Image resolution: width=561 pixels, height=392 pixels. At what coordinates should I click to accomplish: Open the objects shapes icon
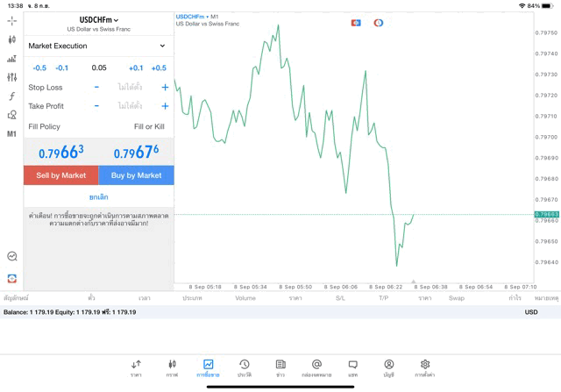[x=11, y=115]
